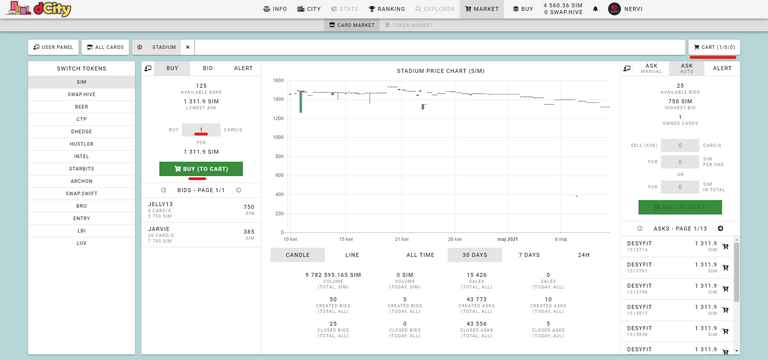
Task: Show ALL TIME chart range
Action: point(420,255)
